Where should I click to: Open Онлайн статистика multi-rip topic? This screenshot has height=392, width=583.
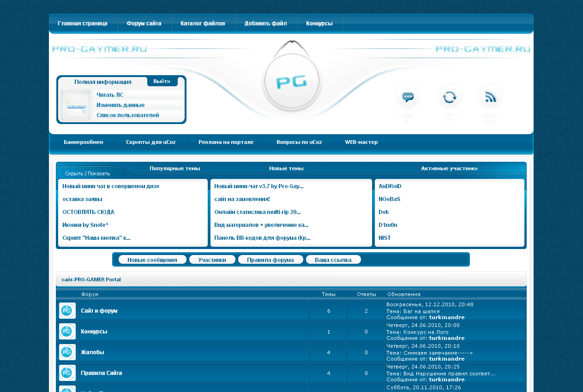coord(258,212)
